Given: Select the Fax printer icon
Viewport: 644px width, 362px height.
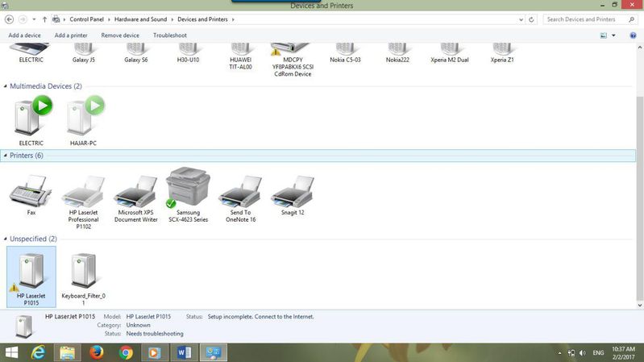Looking at the screenshot, I should (x=31, y=195).
